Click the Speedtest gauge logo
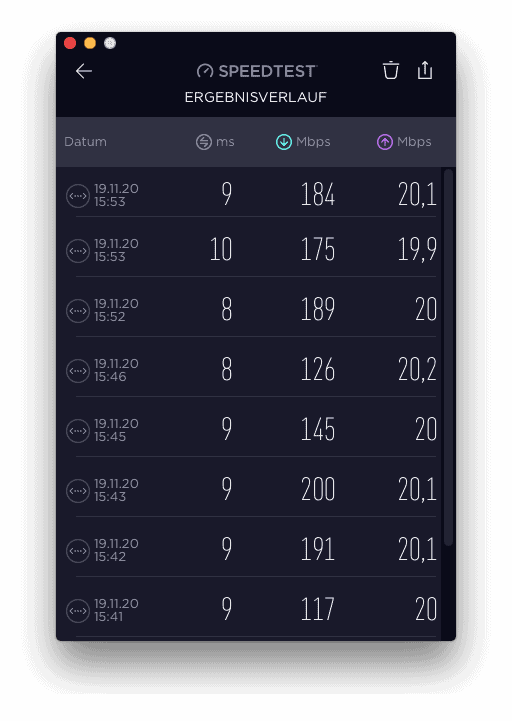This screenshot has height=721, width=512. click(205, 71)
